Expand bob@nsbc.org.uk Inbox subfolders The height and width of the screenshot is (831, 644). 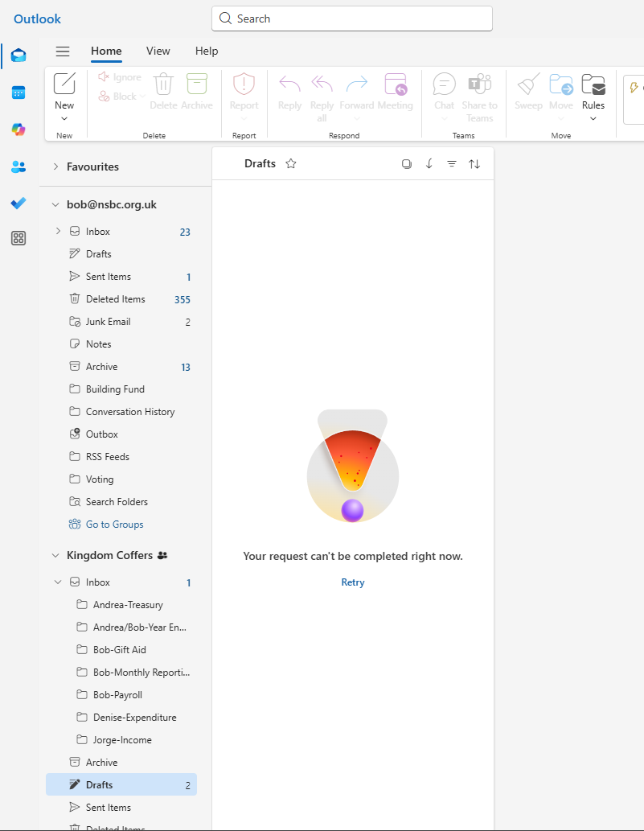(58, 231)
